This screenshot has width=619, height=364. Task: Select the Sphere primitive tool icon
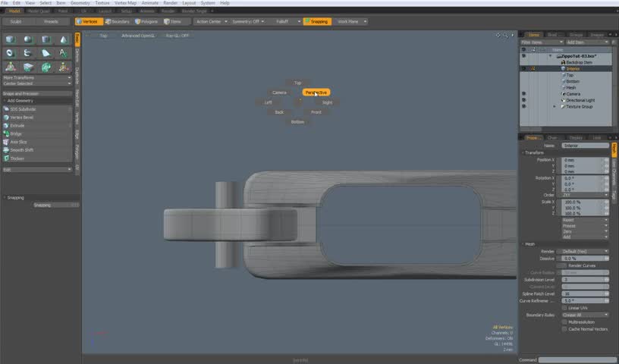[27, 39]
